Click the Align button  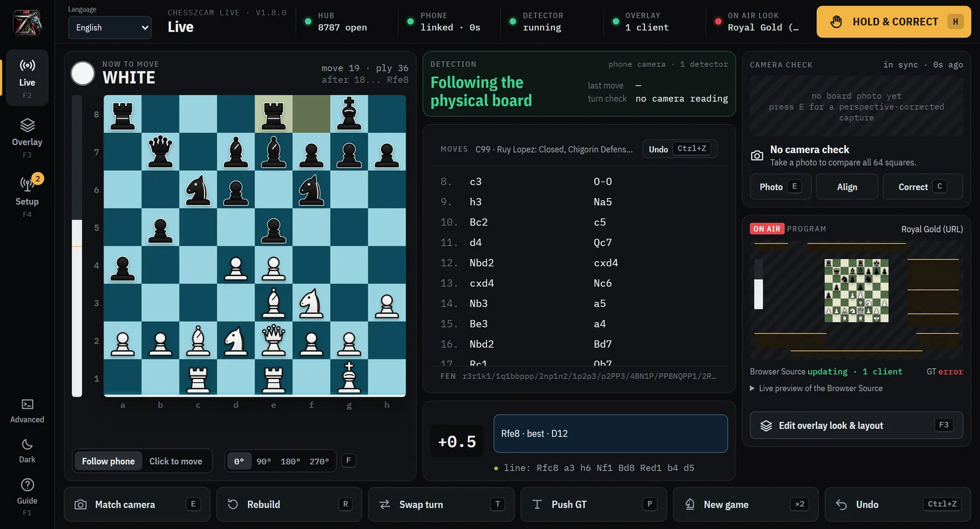(x=847, y=187)
